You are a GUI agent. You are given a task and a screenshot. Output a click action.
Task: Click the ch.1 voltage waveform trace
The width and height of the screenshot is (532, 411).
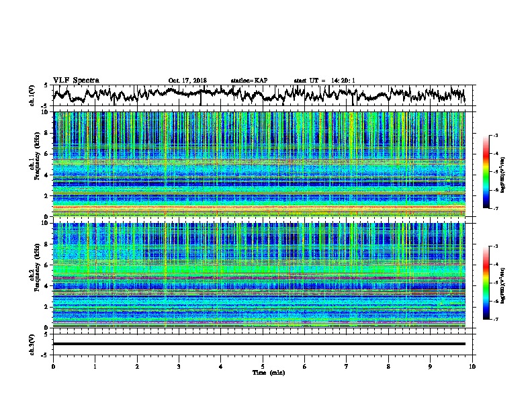(259, 95)
